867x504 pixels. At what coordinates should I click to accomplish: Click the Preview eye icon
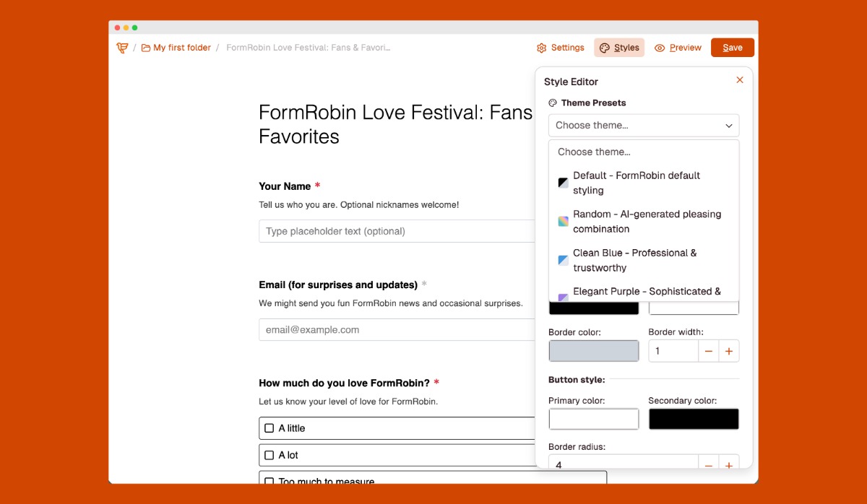tap(660, 48)
